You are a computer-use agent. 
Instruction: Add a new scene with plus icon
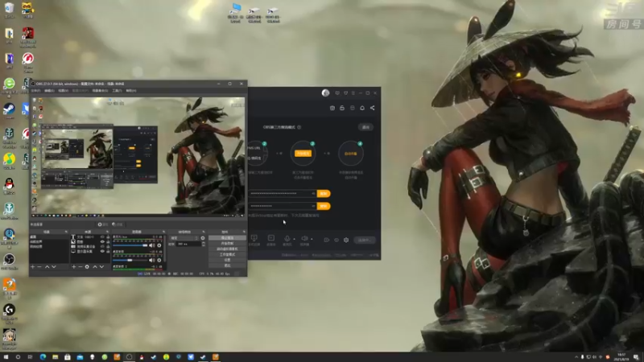point(32,267)
